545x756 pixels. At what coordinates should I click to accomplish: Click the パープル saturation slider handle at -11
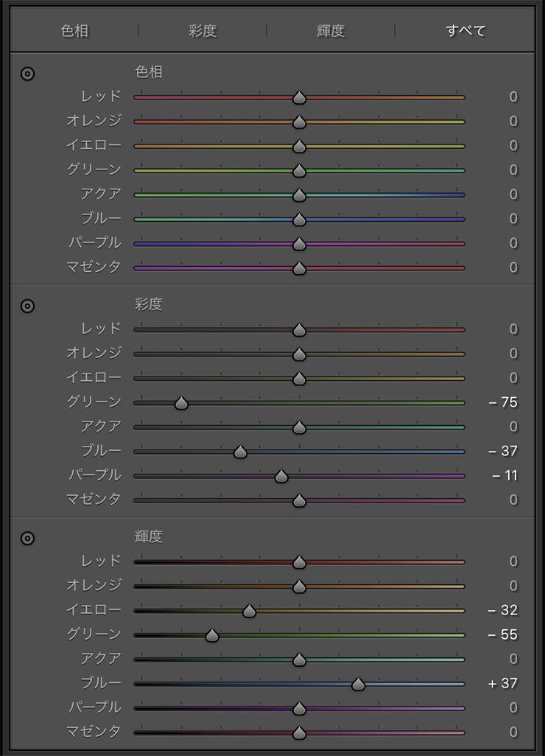281,477
